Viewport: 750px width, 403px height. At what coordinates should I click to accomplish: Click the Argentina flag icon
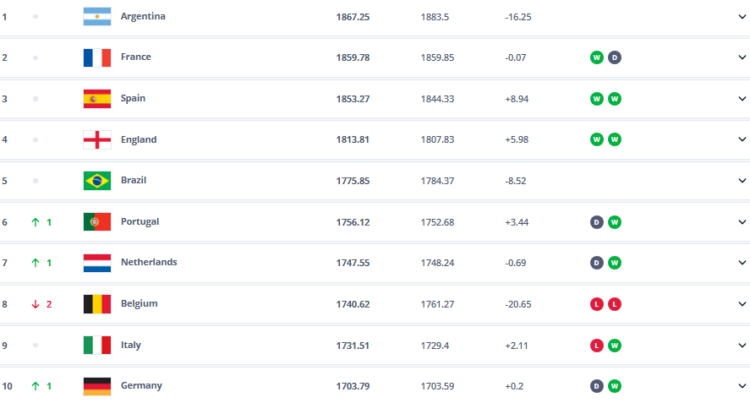[x=97, y=17]
